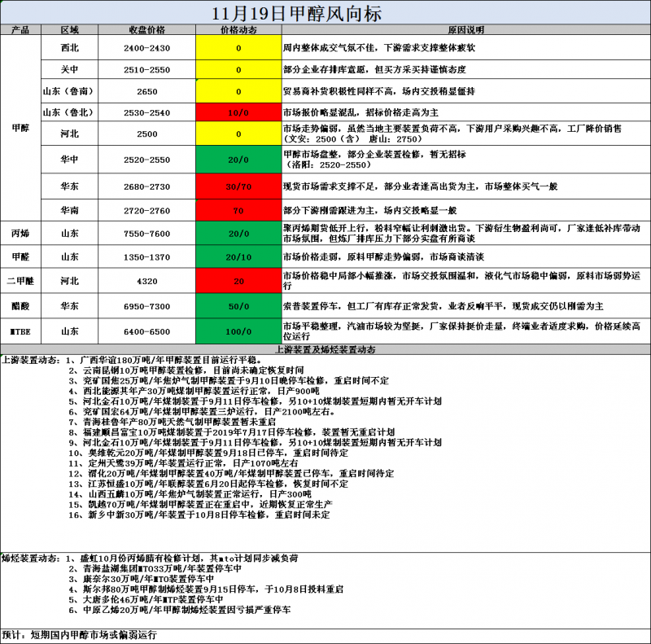Select the '河北' cell in 甲醇 section
The width and height of the screenshot is (651, 644).
70,134
